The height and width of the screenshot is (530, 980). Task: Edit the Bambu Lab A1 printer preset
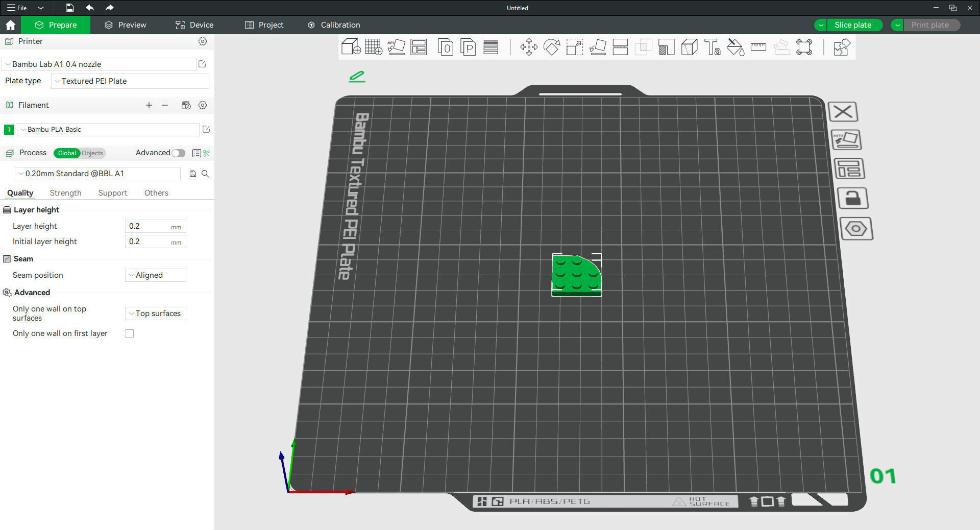click(x=202, y=64)
